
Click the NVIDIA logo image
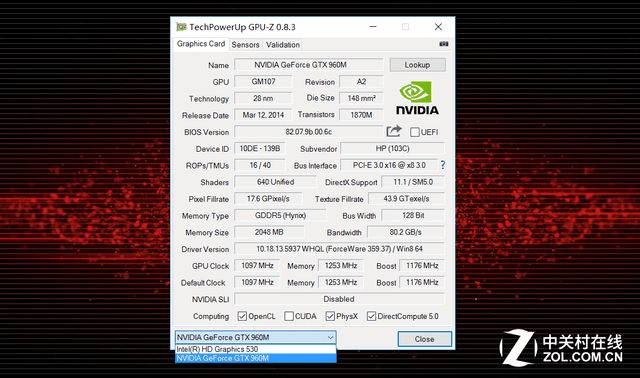click(417, 98)
